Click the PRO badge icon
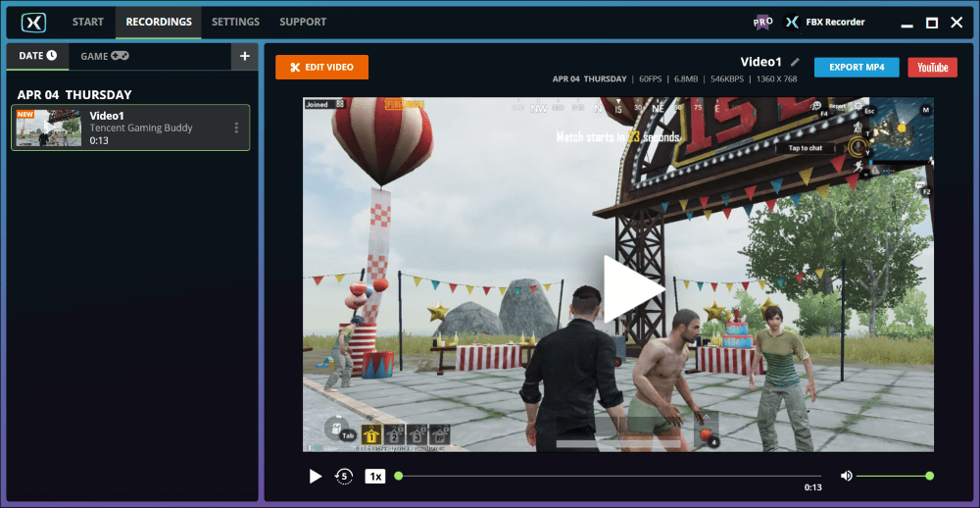Image resolution: width=980 pixels, height=508 pixels. 763,22
